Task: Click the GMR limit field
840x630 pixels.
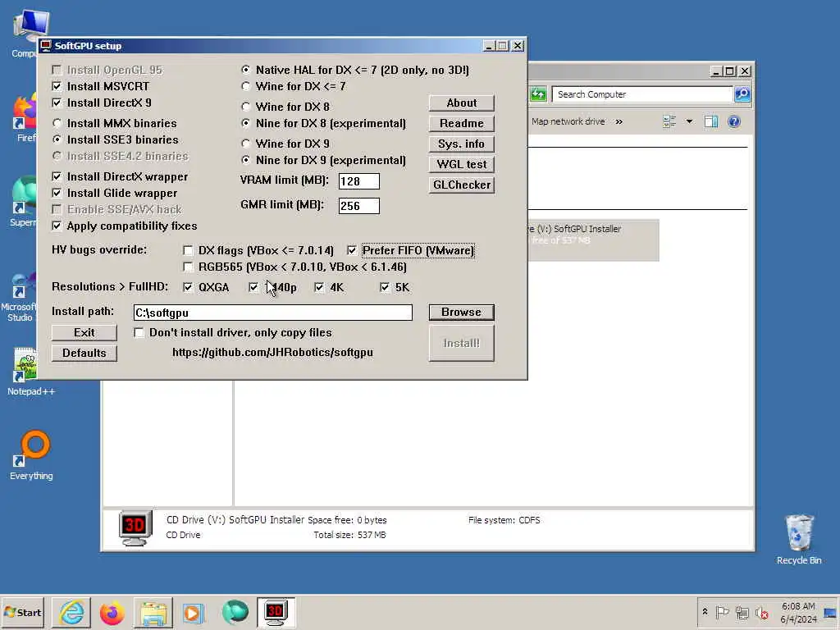Action: [359, 206]
